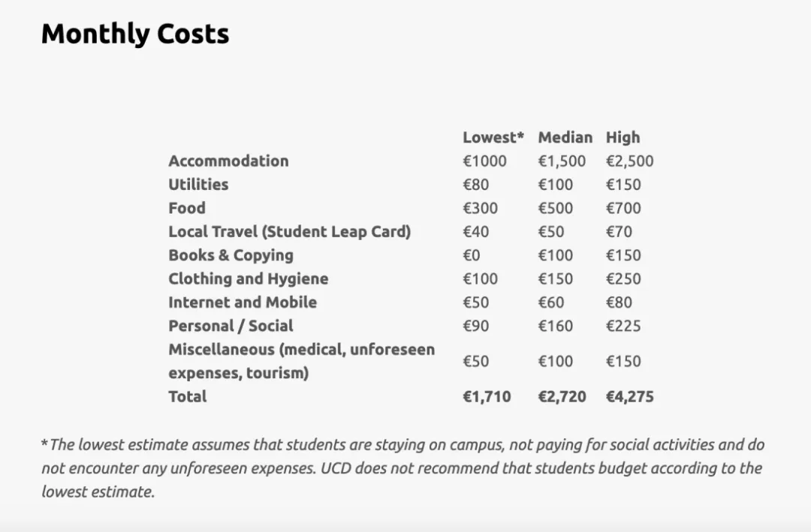Click the Monthly Costs heading

(x=135, y=35)
